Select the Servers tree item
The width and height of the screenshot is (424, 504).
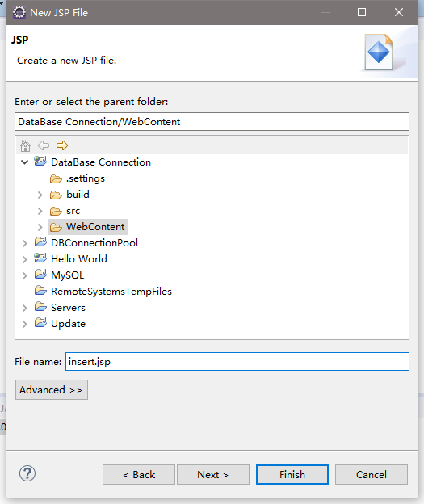point(68,308)
